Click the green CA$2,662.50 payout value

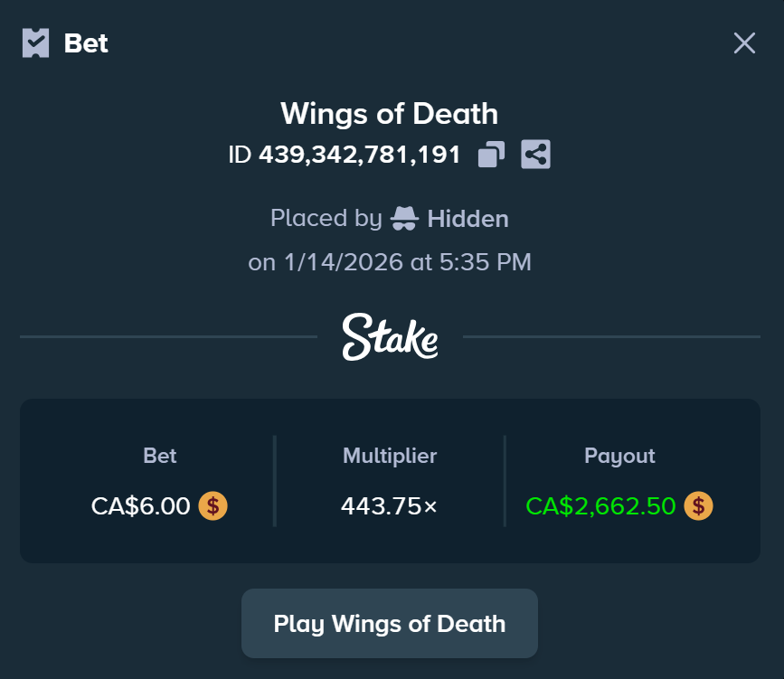tap(600, 506)
